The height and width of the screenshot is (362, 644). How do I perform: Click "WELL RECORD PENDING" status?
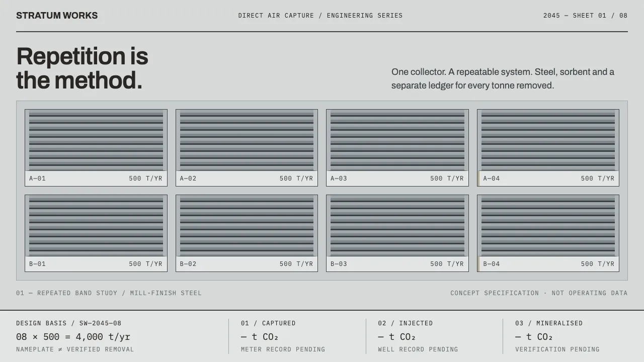418,349
